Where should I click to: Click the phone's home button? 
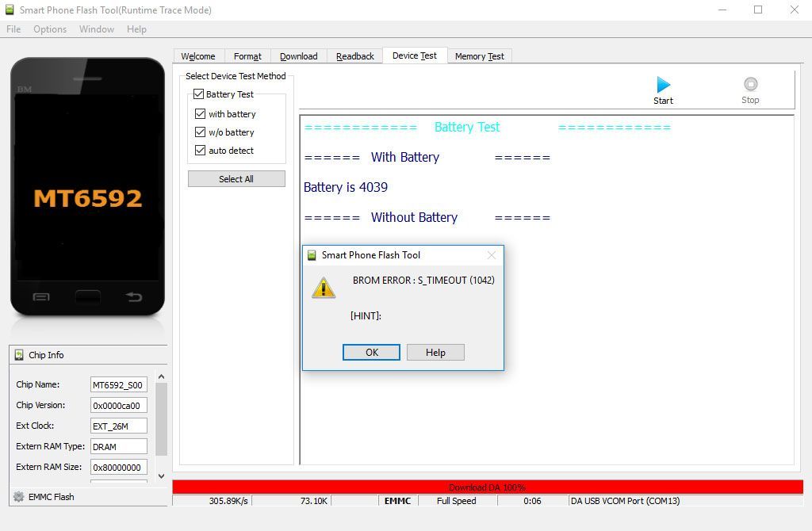(87, 296)
